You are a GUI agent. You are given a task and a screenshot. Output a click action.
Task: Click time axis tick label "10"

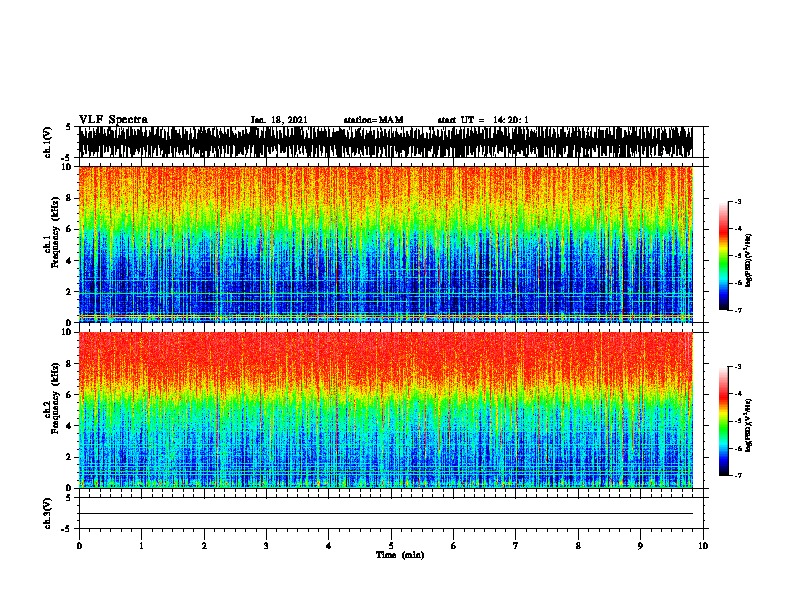tap(703, 546)
